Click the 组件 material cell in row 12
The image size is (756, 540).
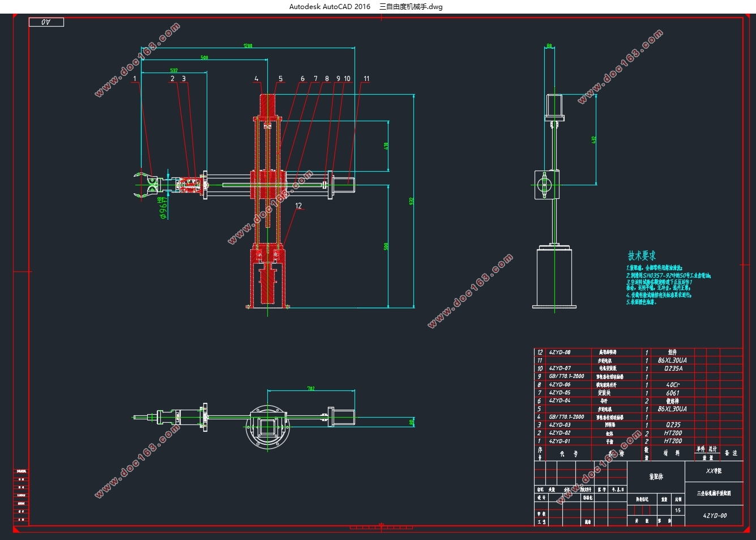(673, 352)
